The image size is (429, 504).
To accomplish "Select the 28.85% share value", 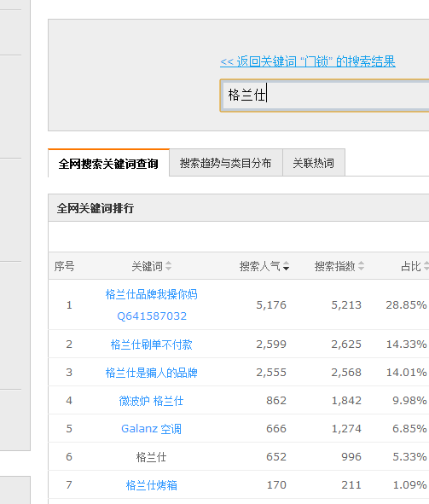I will point(406,304).
